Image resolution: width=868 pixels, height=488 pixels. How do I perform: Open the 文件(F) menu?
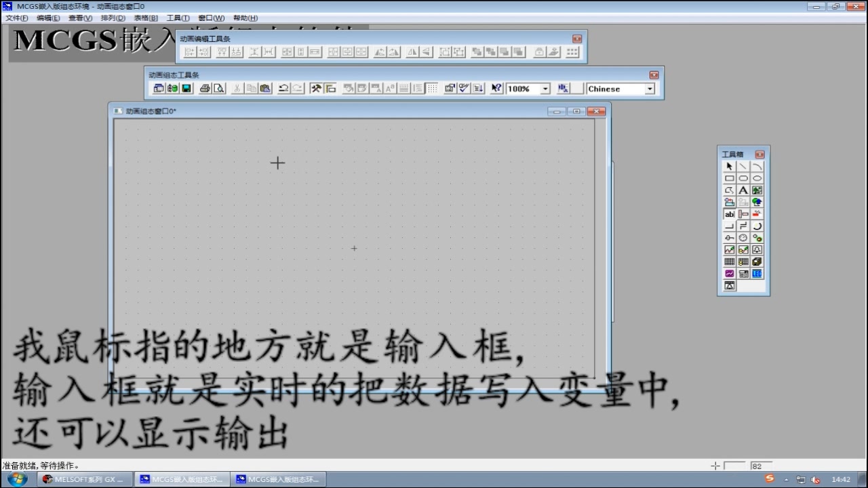click(17, 18)
